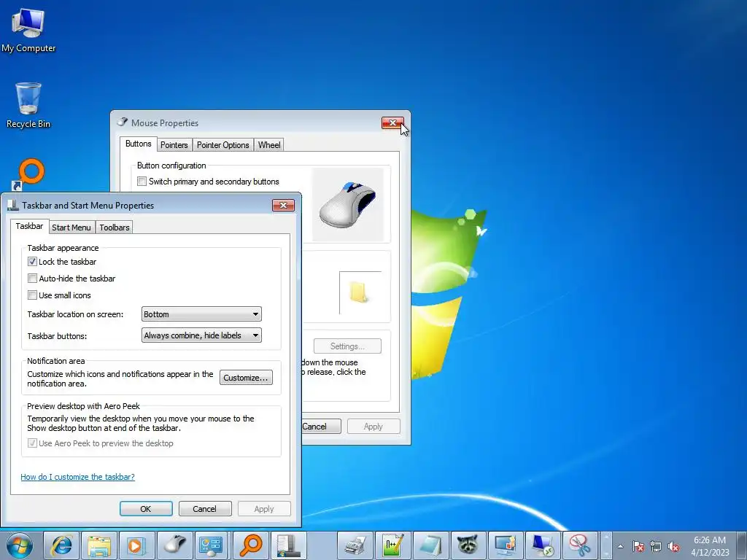Toggle the Lock the taskbar checkbox

pos(32,262)
